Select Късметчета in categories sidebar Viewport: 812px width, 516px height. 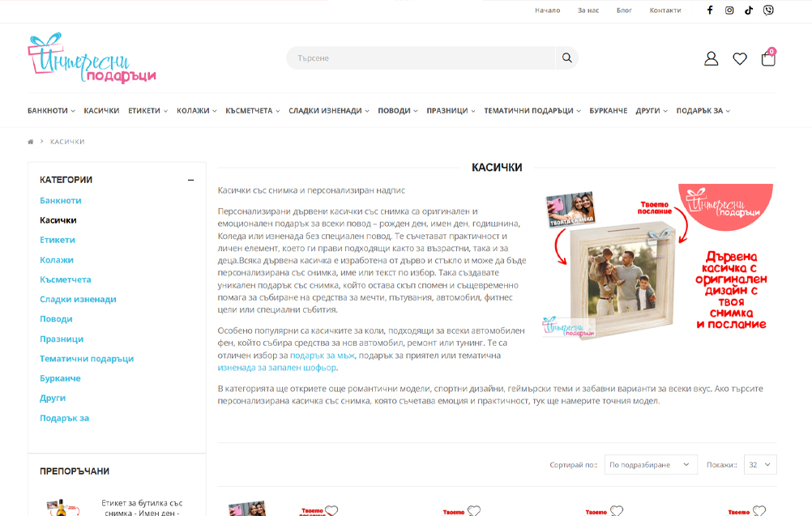pos(66,279)
